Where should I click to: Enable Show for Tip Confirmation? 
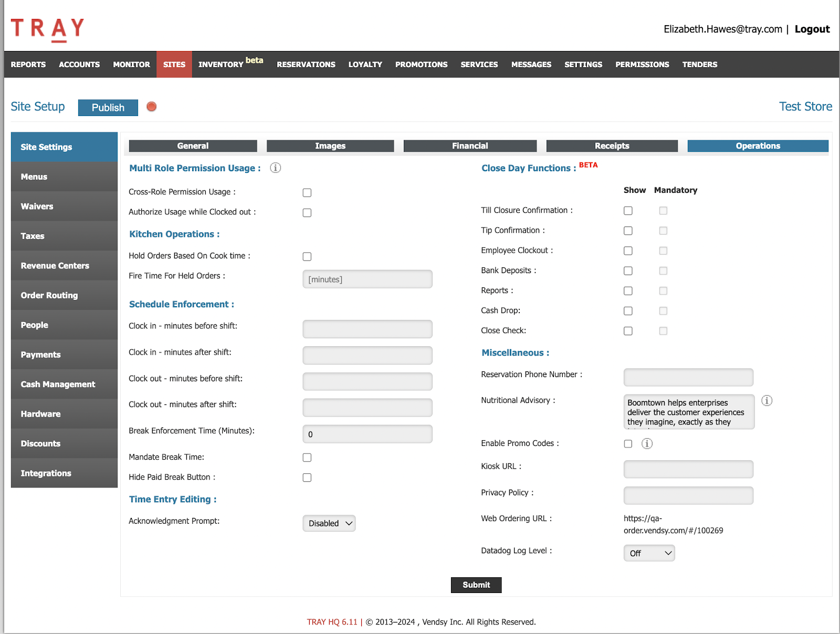pyautogui.click(x=628, y=230)
